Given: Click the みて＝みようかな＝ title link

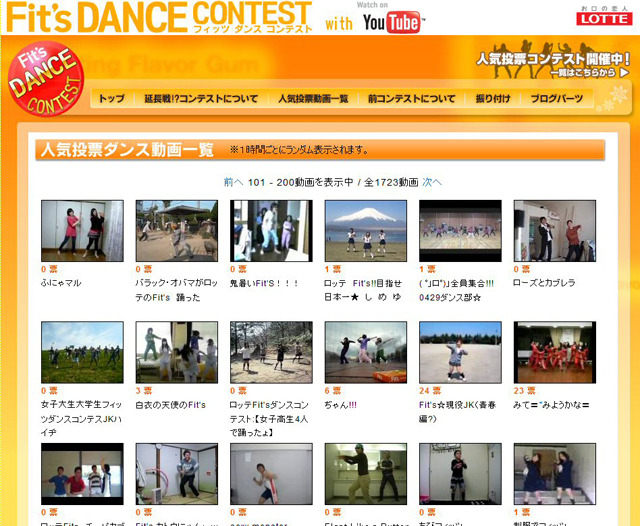Looking at the screenshot, I should pos(551,405).
